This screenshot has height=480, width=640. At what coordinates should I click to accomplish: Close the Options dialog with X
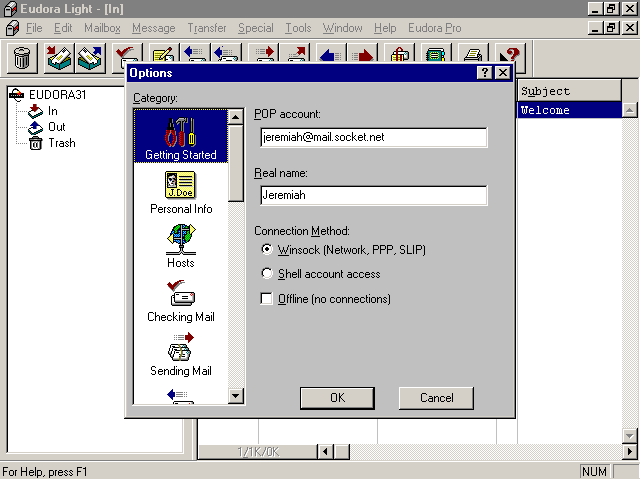(503, 73)
